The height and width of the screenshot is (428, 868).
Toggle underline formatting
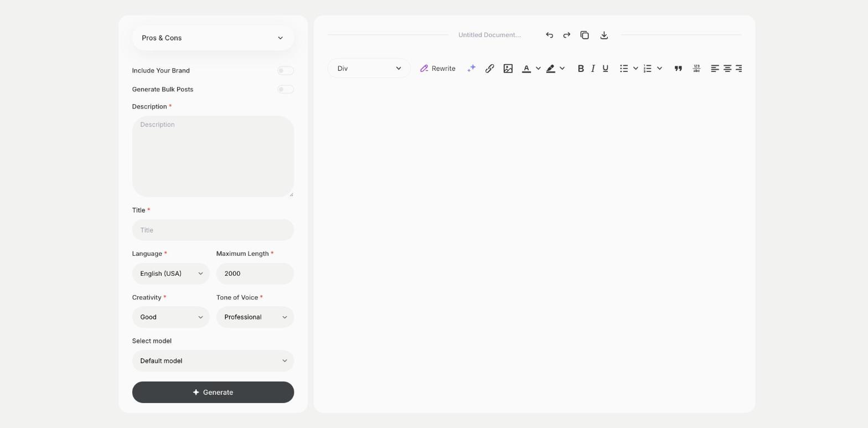[x=605, y=68]
